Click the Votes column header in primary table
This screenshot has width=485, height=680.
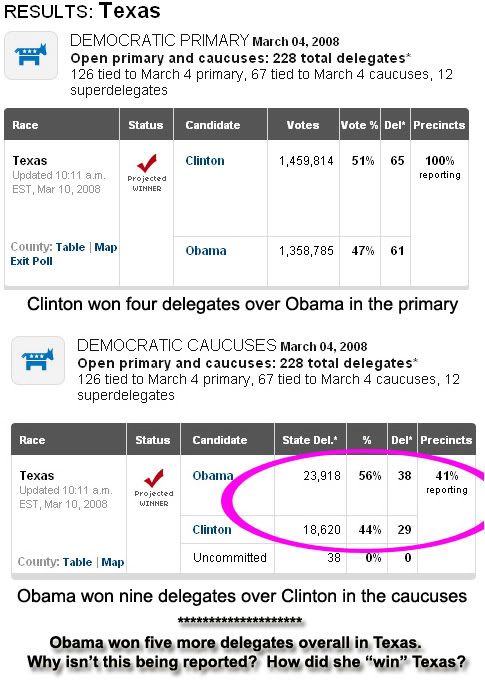pos(303,125)
